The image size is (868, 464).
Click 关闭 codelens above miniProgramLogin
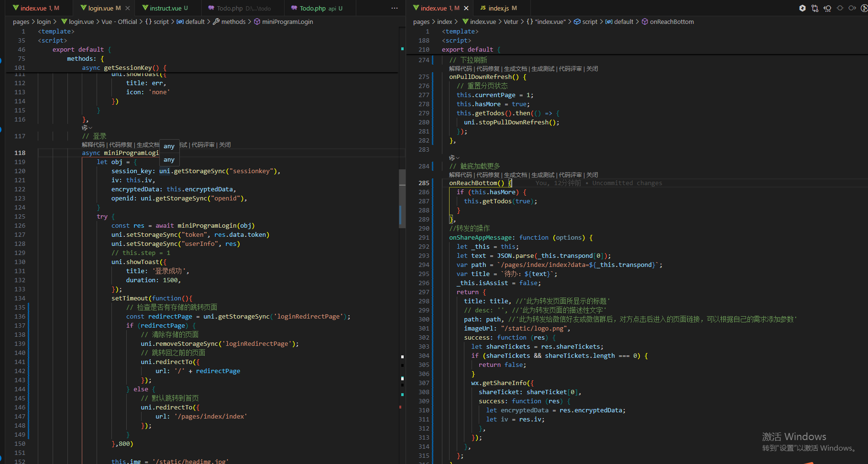[x=225, y=145]
